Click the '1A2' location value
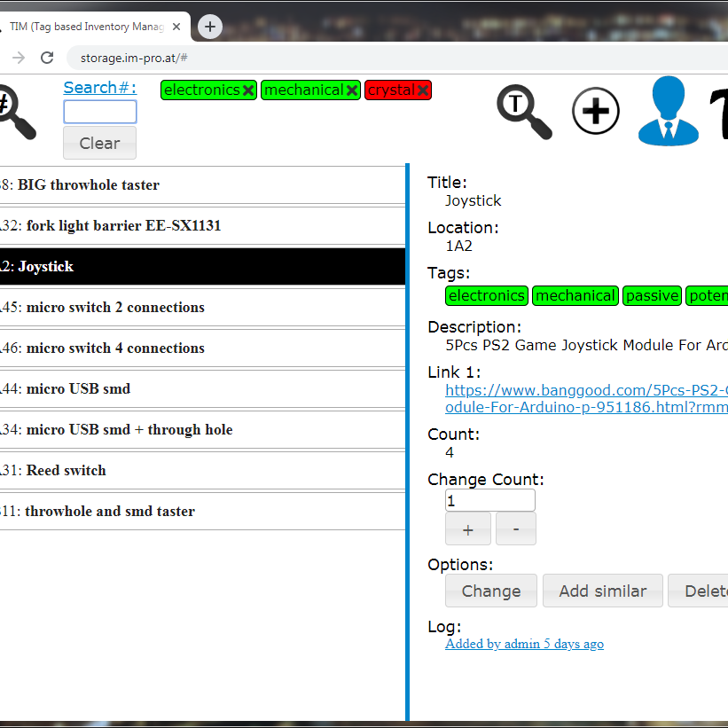Image resolution: width=728 pixels, height=728 pixels. 459,246
